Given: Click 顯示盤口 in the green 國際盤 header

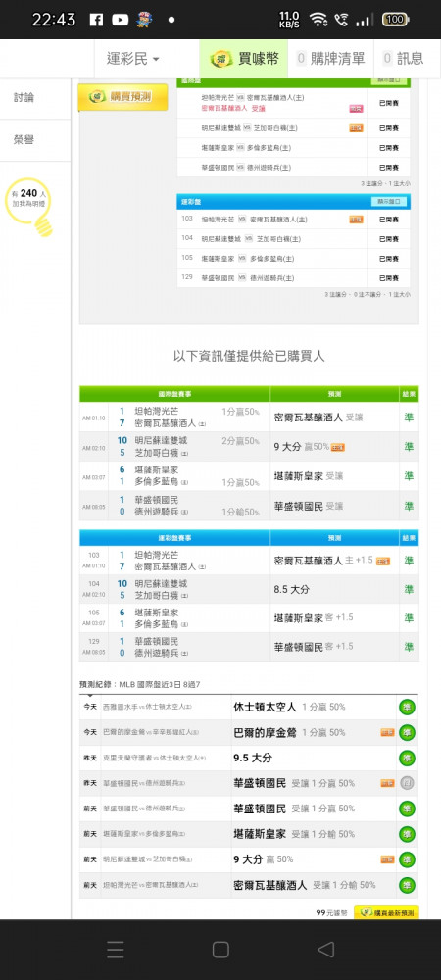Looking at the screenshot, I should [389, 81].
